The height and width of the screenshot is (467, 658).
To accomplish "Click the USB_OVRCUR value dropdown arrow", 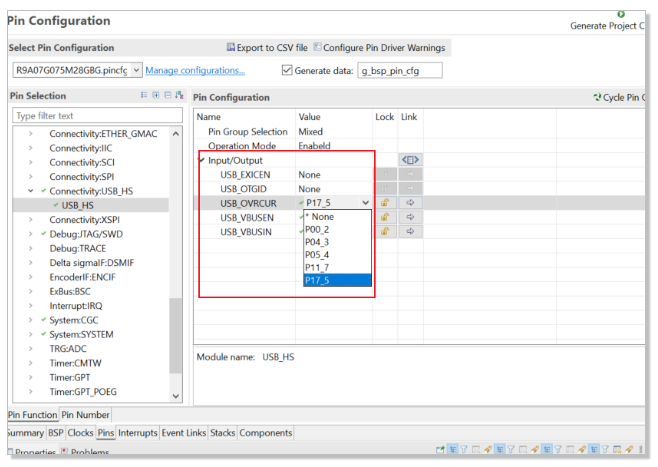I will 366,203.
